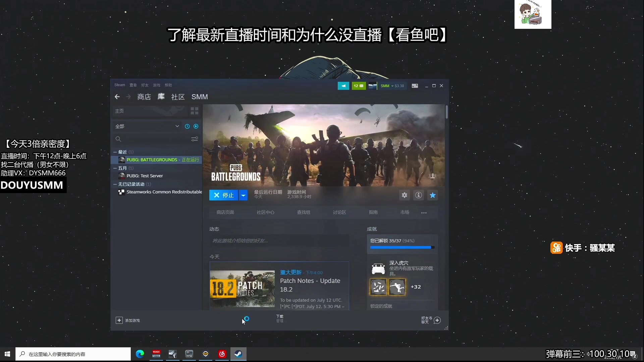The width and height of the screenshot is (644, 362).
Task: Select PUBG: Test Server entry
Action: [x=156, y=176]
